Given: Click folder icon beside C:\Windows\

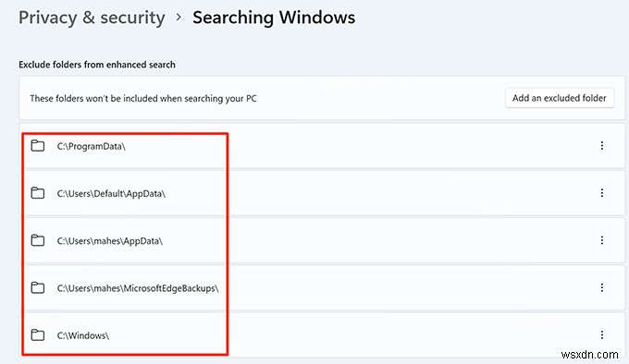Looking at the screenshot, I should click(38, 334).
